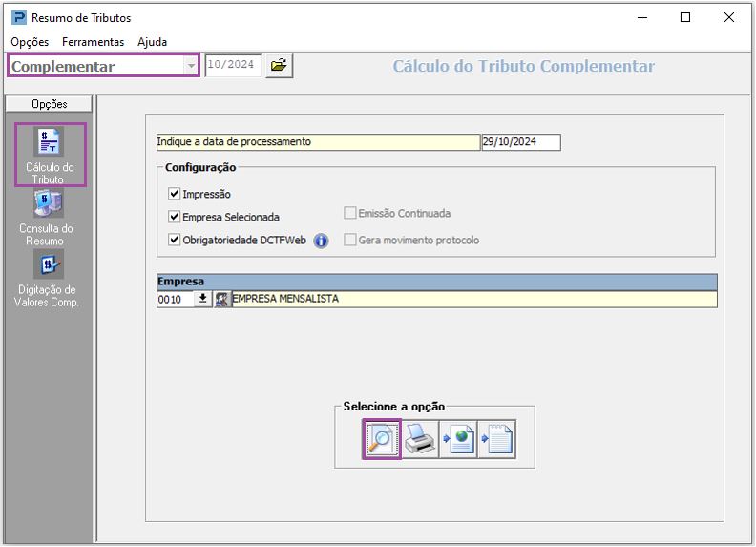Open Consulta do Resumo in sidebar
The width and height of the screenshot is (756, 547).
47,218
